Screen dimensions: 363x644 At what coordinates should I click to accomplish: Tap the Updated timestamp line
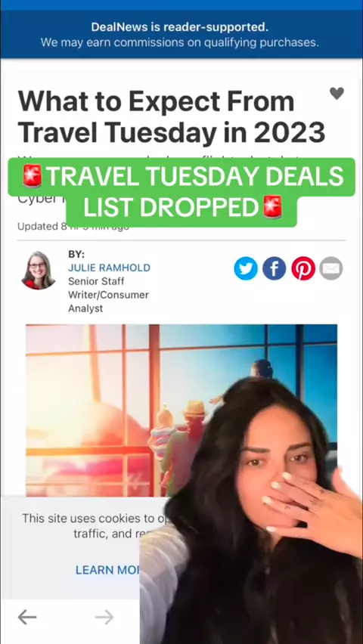coord(73,227)
